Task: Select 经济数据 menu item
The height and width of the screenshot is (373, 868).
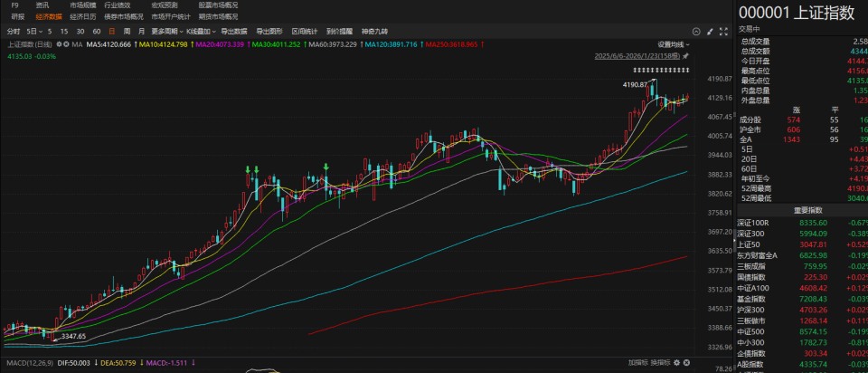Action: (49, 16)
